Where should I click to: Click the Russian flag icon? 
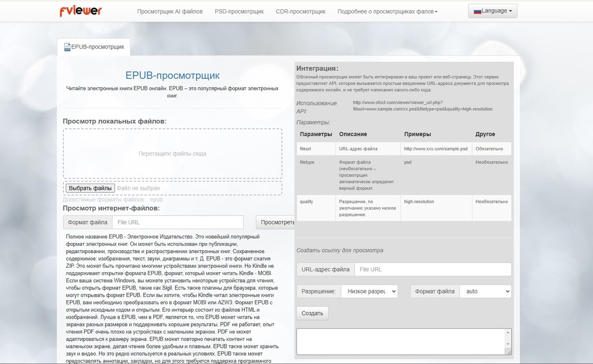477,11
